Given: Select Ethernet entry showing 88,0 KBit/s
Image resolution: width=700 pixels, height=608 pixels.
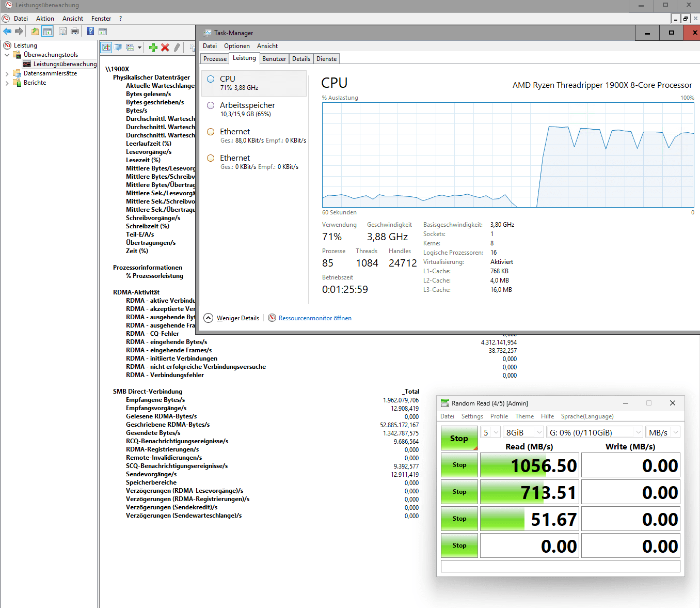Looking at the screenshot, I should pos(254,136).
